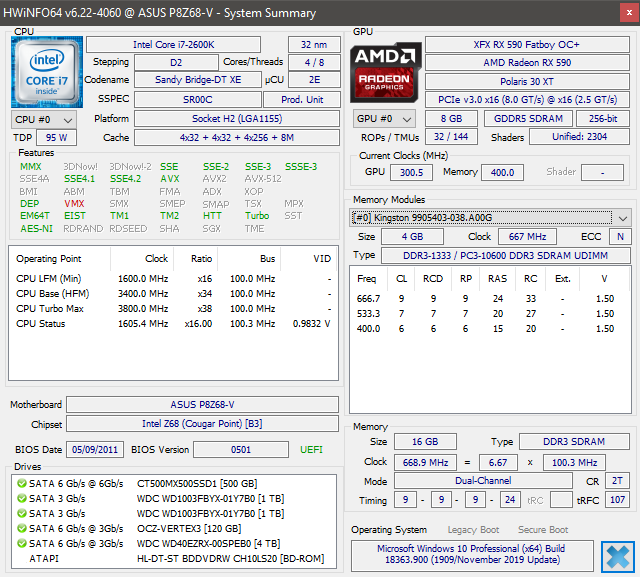This screenshot has width=640, height=577.
Task: Click the Unified: 2304 shaders field
Action: point(580,137)
